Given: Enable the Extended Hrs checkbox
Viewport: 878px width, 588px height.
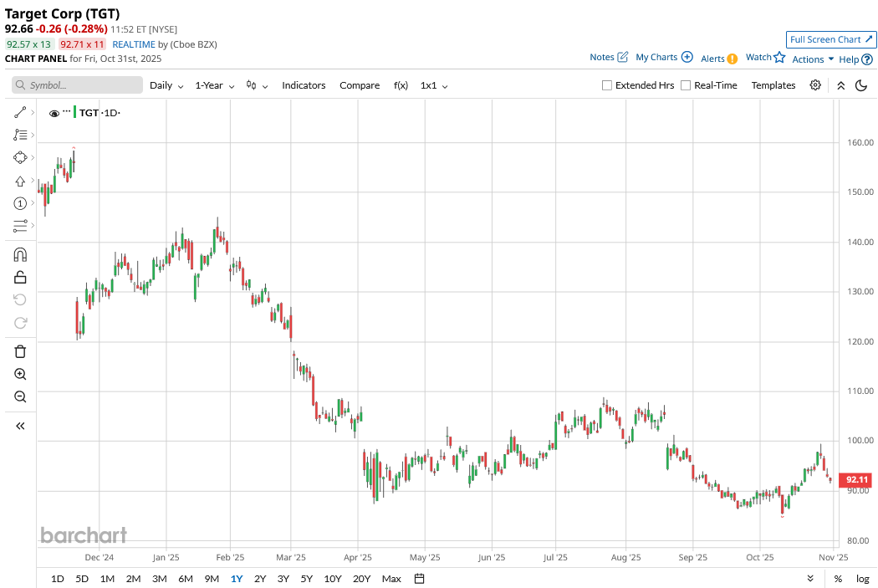Looking at the screenshot, I should (x=607, y=85).
